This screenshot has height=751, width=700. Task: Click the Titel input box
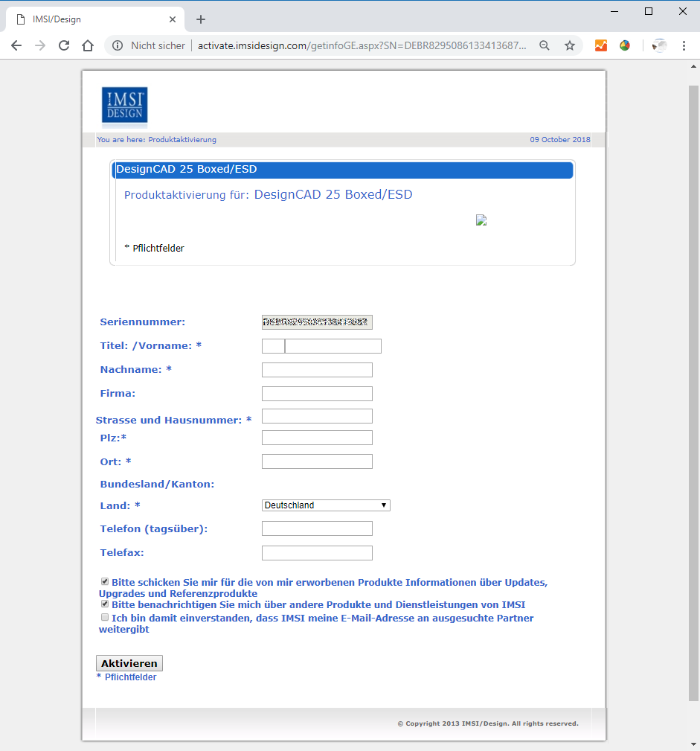[x=274, y=346]
